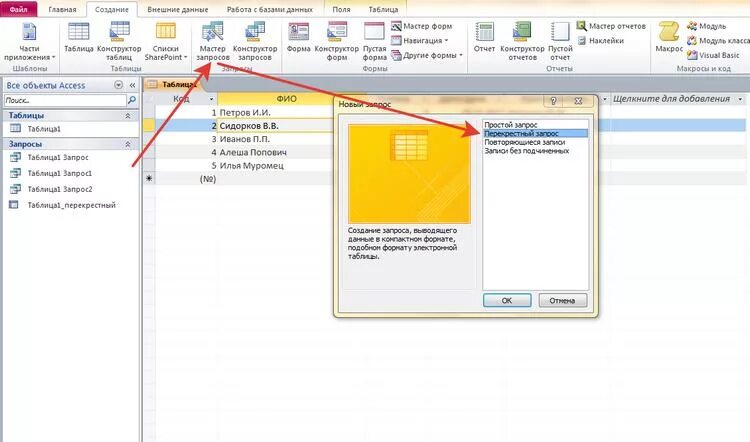Open Другие формы dropdown
The width and height of the screenshot is (750, 442).
pyautogui.click(x=427, y=55)
